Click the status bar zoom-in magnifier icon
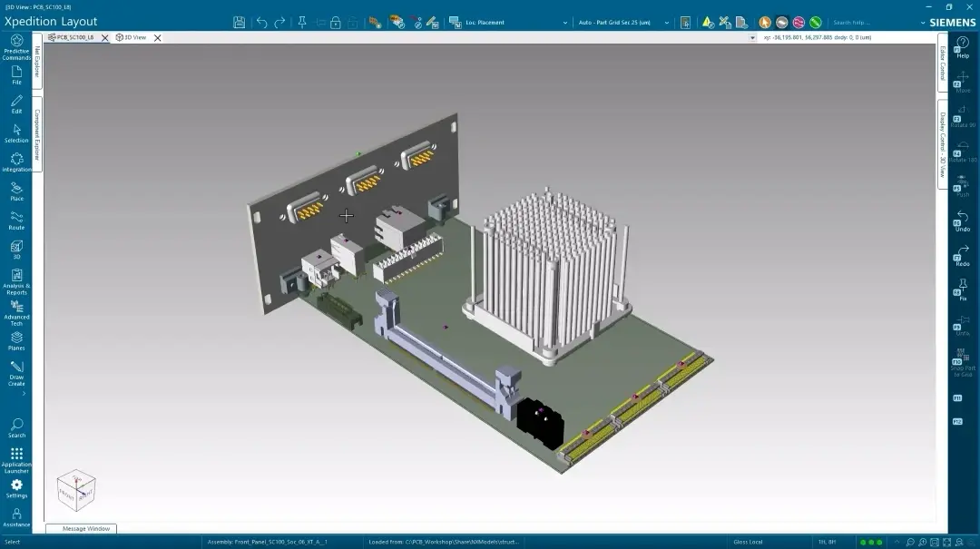This screenshot has width=980, height=549. click(x=922, y=542)
